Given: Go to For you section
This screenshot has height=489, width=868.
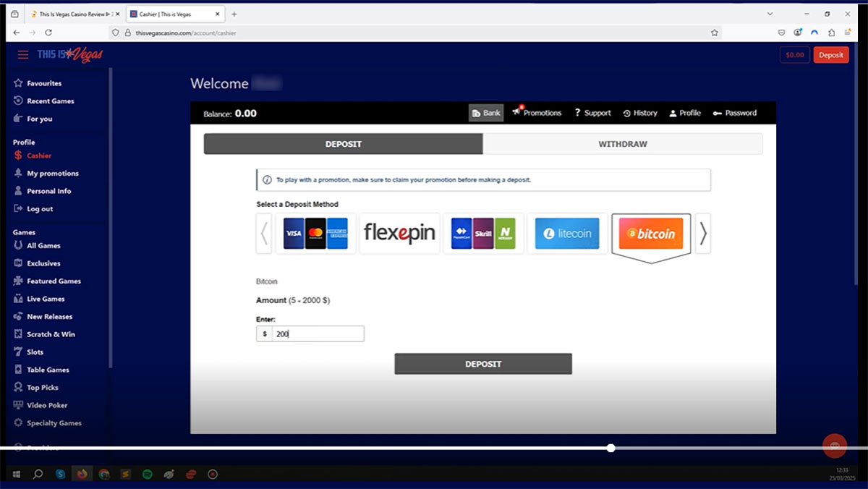Looking at the screenshot, I should pos(39,119).
